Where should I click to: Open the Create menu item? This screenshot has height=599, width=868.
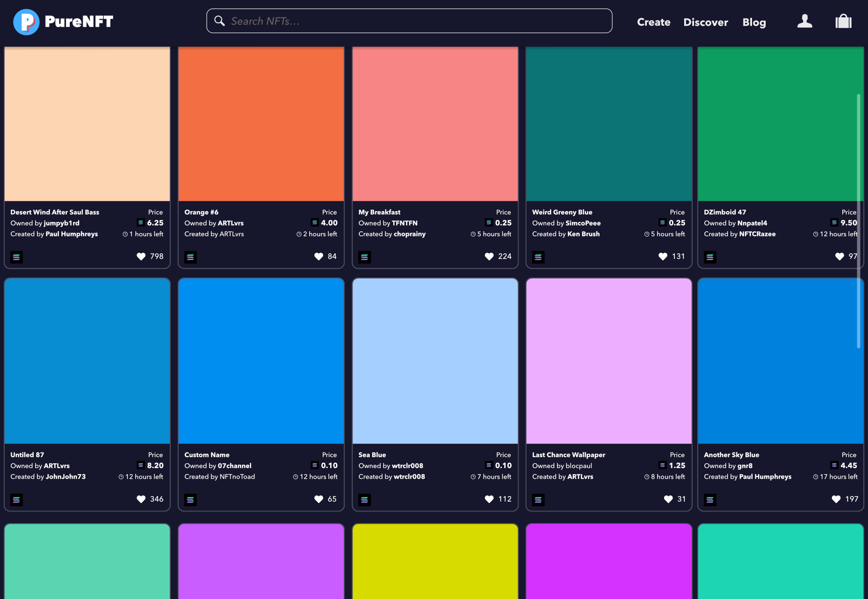653,22
